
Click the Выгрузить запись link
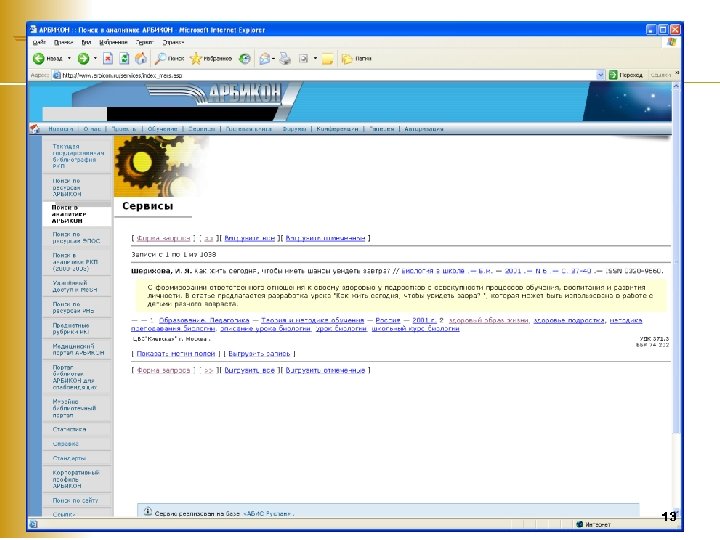tap(259, 354)
